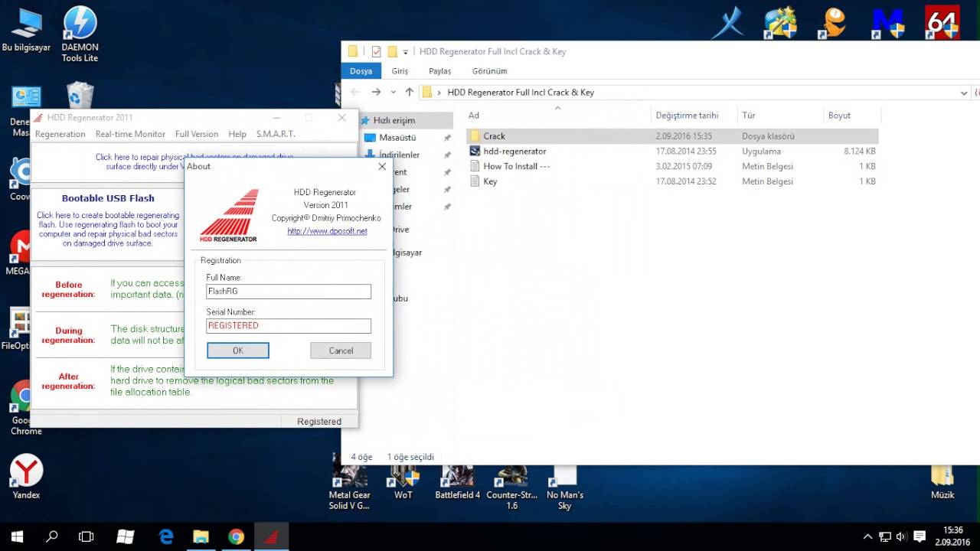Click the Full Name input field
The height and width of the screenshot is (551, 980).
[289, 292]
